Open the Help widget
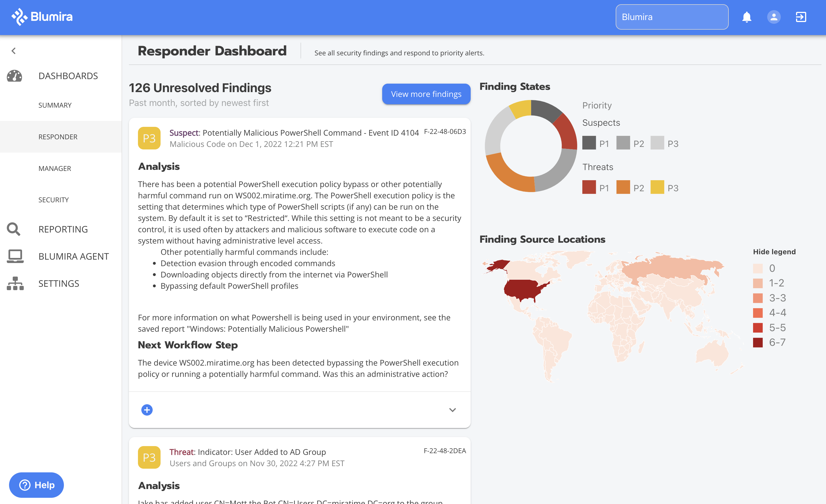The image size is (826, 504). click(36, 485)
